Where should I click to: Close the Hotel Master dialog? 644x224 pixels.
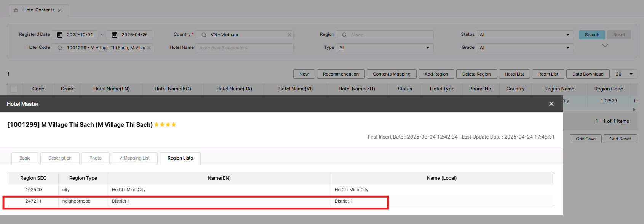click(x=551, y=104)
